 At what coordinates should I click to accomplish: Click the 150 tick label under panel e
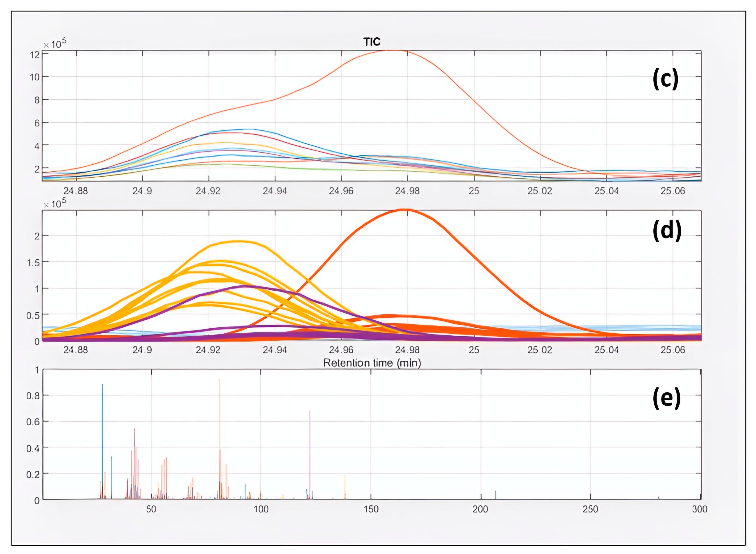371,509
